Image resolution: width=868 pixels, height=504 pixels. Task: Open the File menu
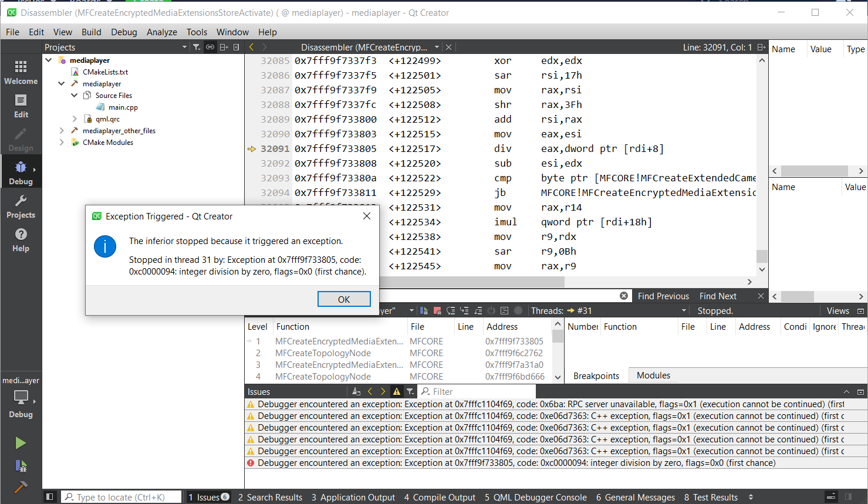12,32
